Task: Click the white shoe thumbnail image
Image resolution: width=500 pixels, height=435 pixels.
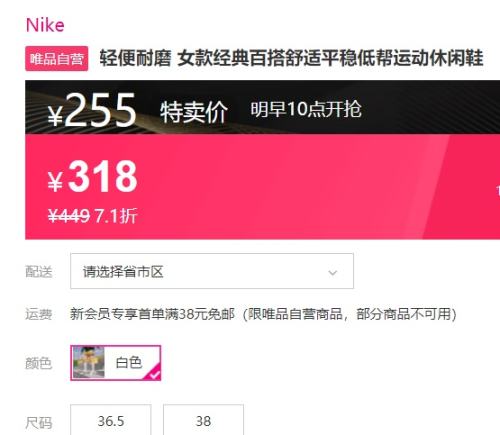Action: 89,362
